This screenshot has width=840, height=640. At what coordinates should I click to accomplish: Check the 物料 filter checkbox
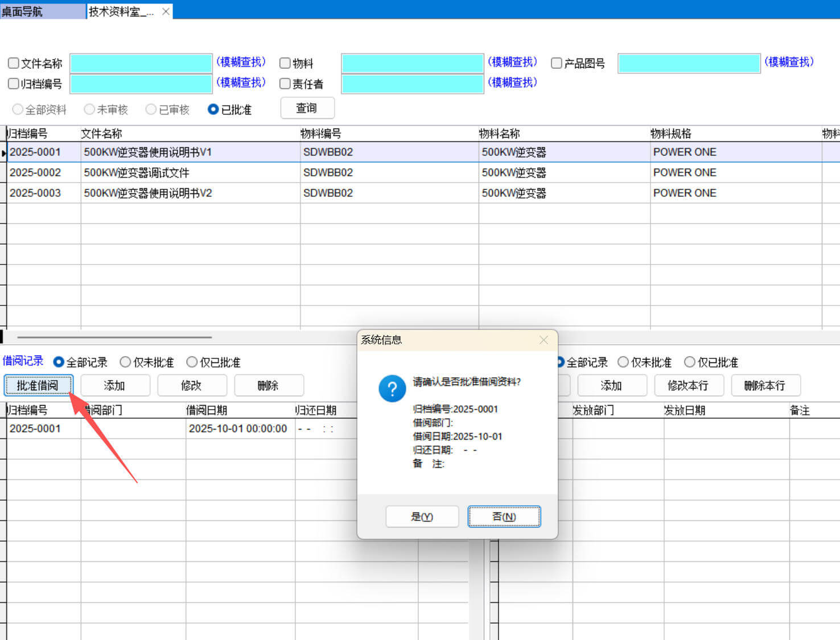tap(285, 63)
